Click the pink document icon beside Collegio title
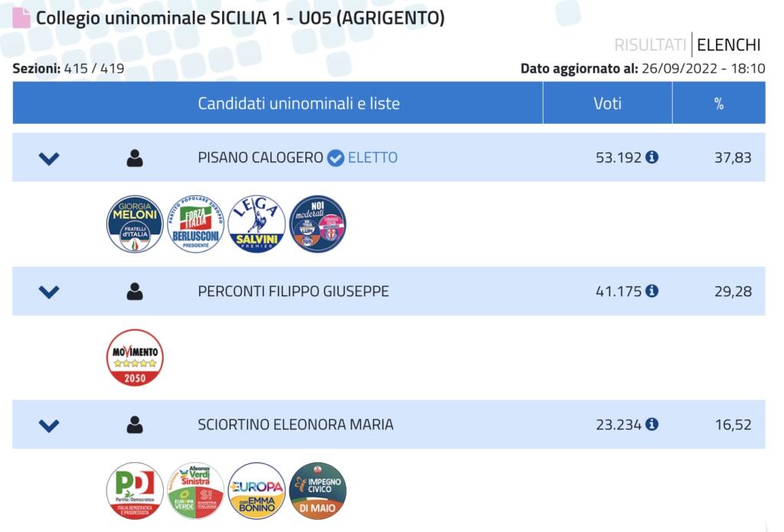The width and height of the screenshot is (784, 532). 21,18
